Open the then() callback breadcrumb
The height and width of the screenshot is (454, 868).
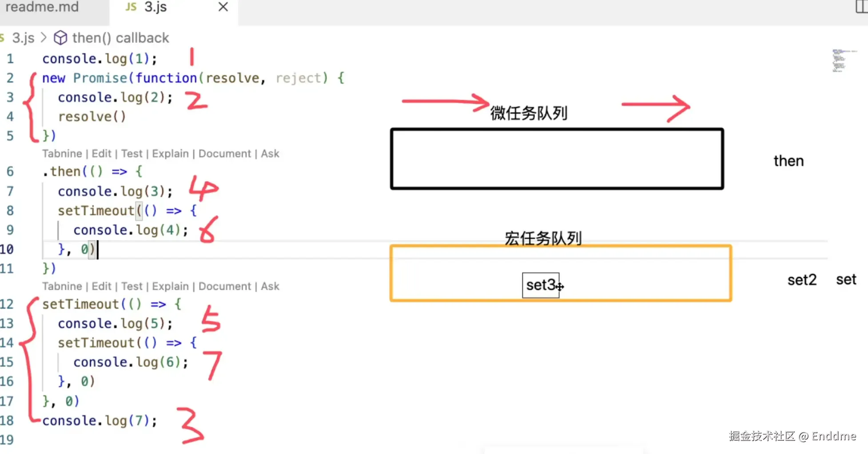(120, 38)
